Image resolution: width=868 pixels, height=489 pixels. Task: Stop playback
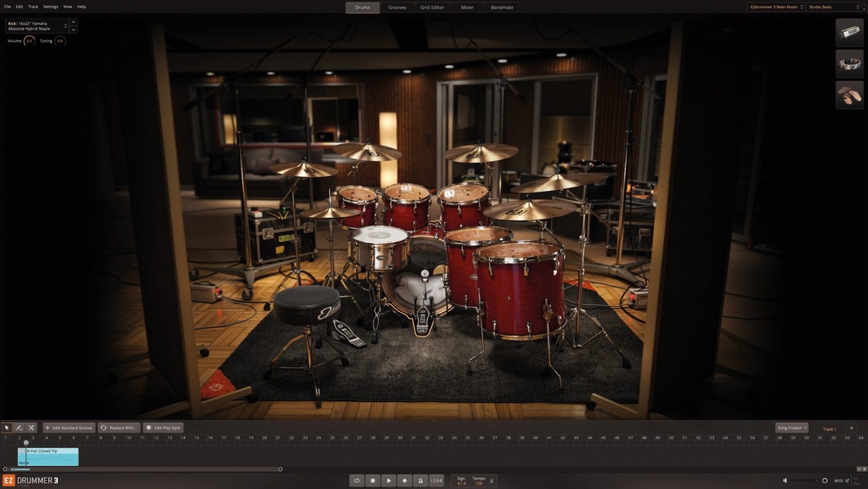373,480
